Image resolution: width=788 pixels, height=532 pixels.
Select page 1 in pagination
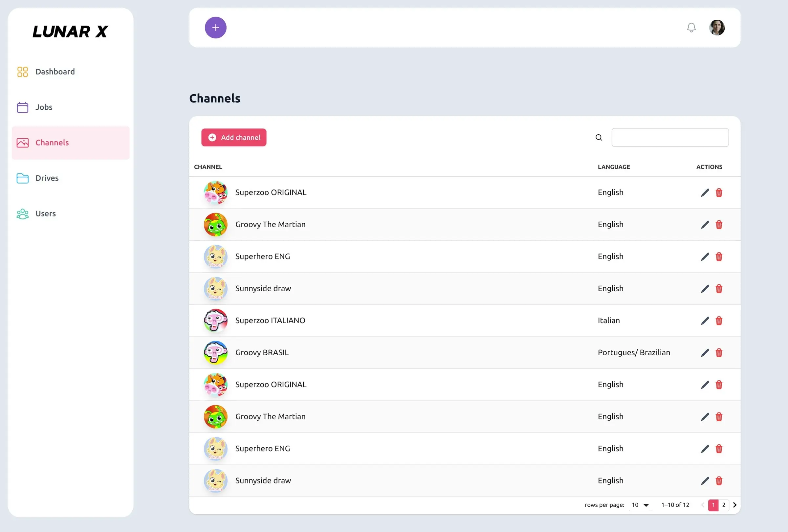coord(713,505)
